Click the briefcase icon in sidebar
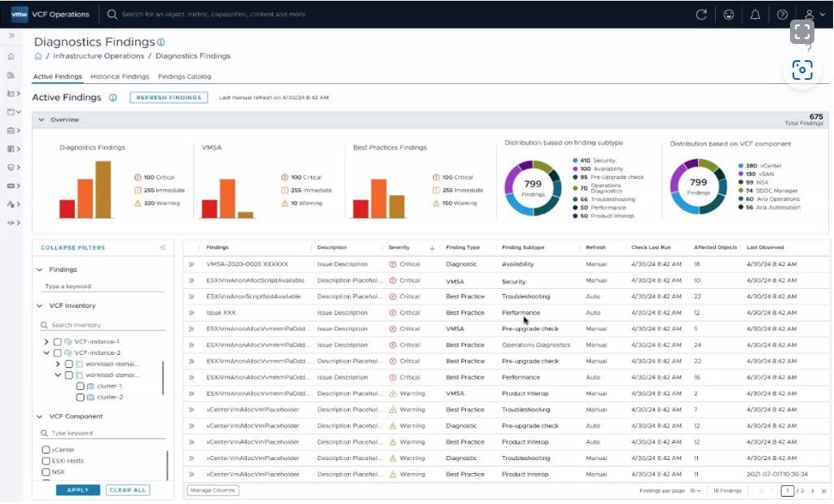Image resolution: width=834 pixels, height=504 pixels. [x=11, y=130]
